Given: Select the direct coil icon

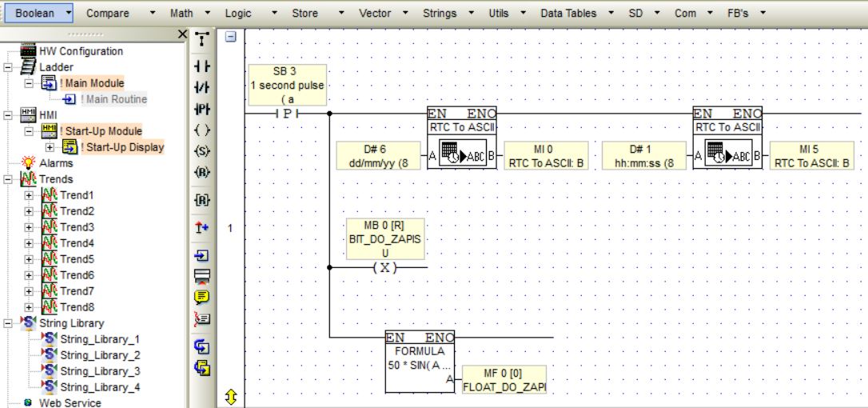Looking at the screenshot, I should [x=202, y=130].
